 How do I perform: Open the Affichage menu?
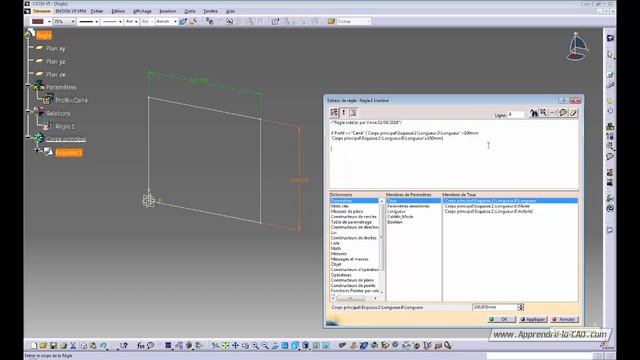142,11
